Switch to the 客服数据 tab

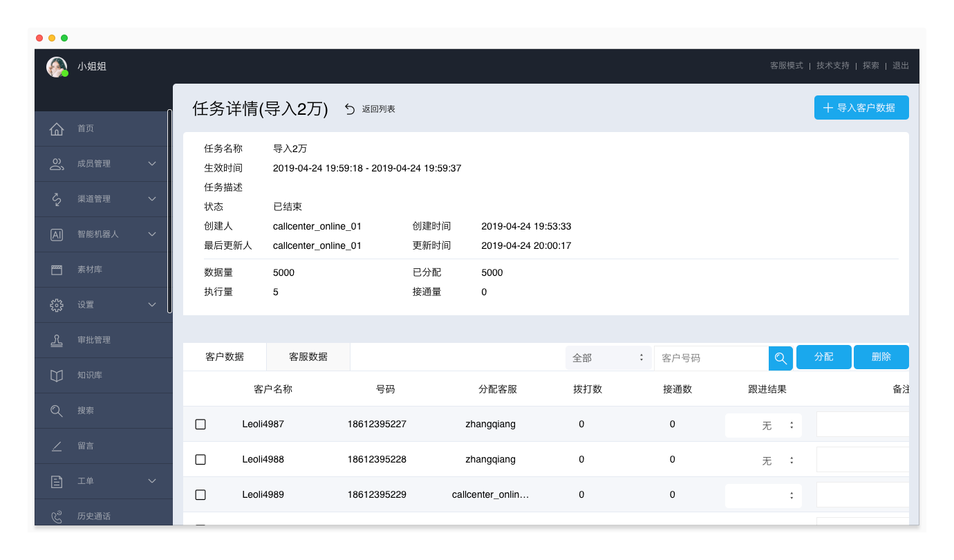(x=308, y=357)
